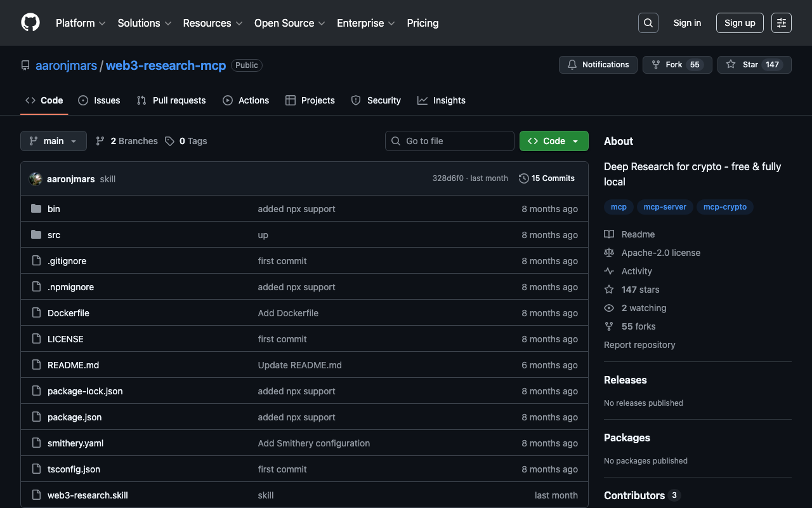Star the web3-research-mcp repository
The height and width of the screenshot is (508, 812).
[743, 65]
